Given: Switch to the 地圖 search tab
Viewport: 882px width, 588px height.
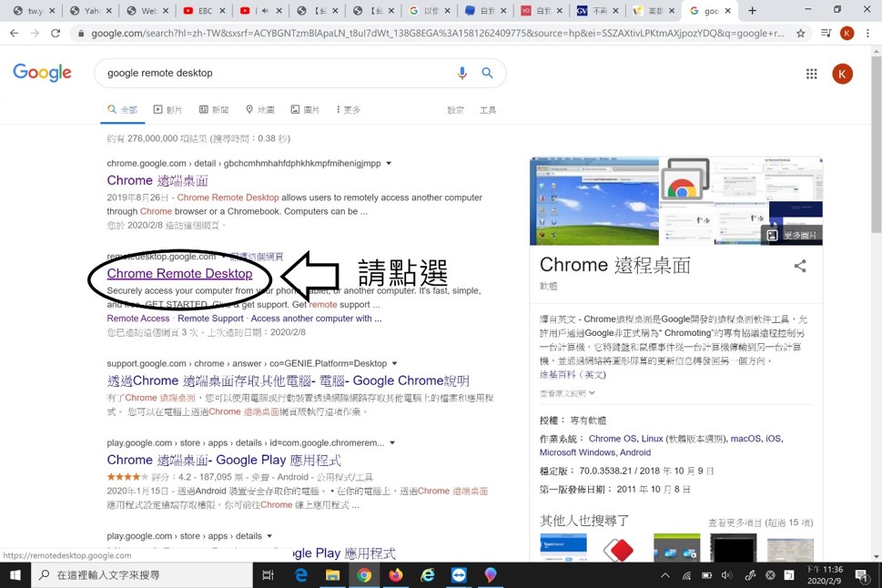Looking at the screenshot, I should [x=260, y=110].
